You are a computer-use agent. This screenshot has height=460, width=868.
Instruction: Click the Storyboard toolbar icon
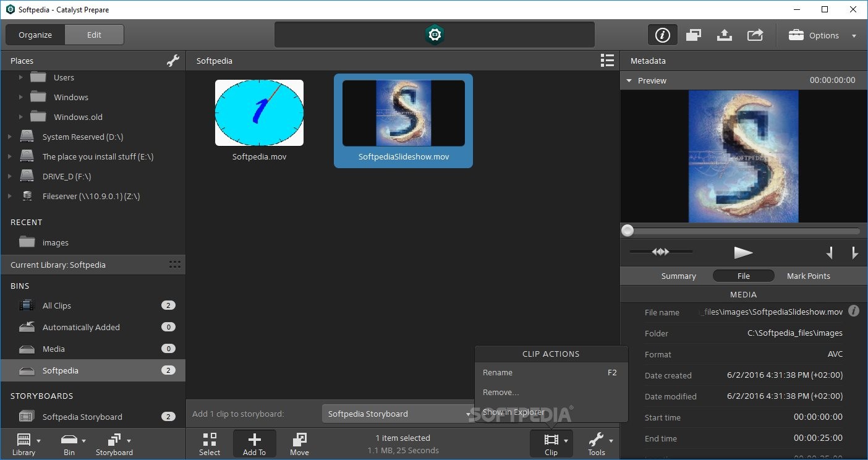114,445
